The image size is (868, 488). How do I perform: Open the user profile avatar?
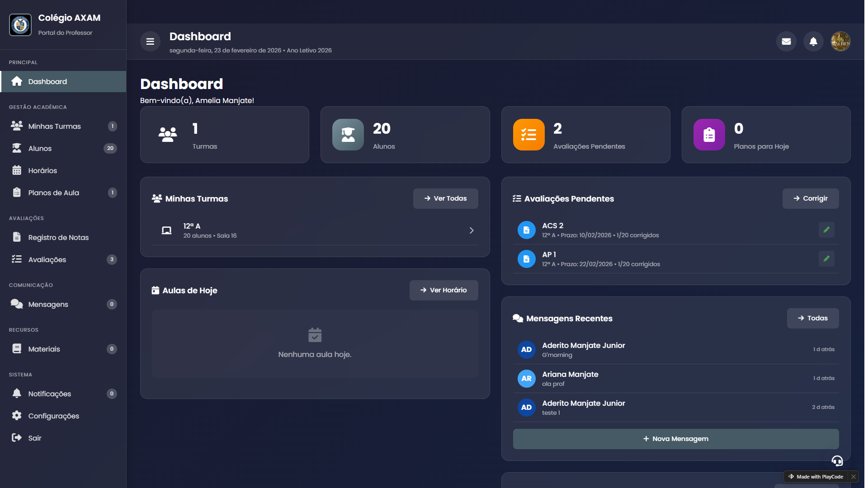point(840,42)
